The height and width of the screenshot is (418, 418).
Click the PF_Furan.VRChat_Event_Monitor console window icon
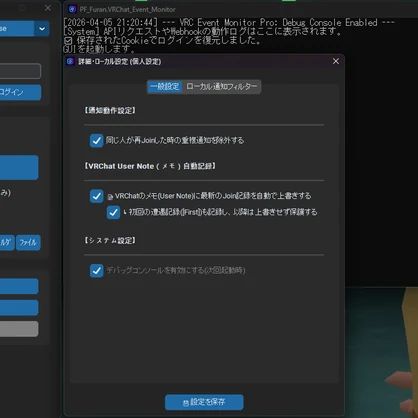tap(72, 9)
